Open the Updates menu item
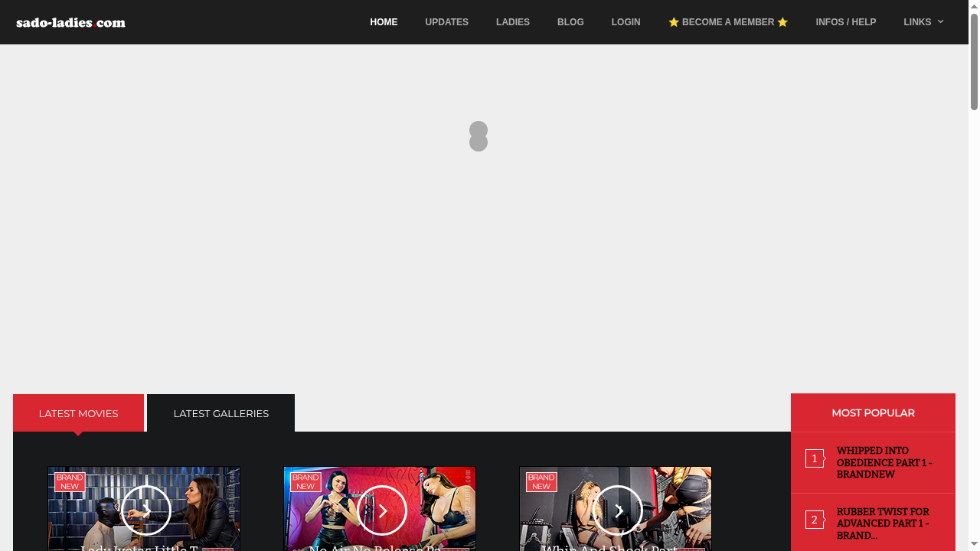The image size is (980, 551). 446,22
